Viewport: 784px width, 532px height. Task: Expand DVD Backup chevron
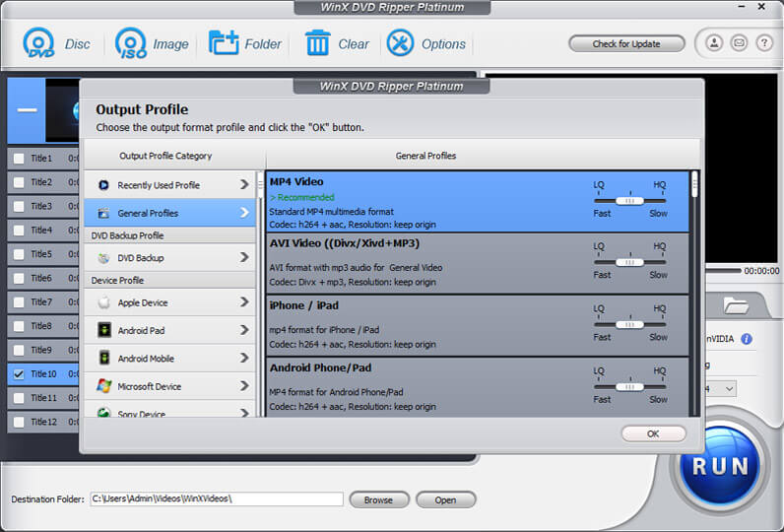[244, 257]
